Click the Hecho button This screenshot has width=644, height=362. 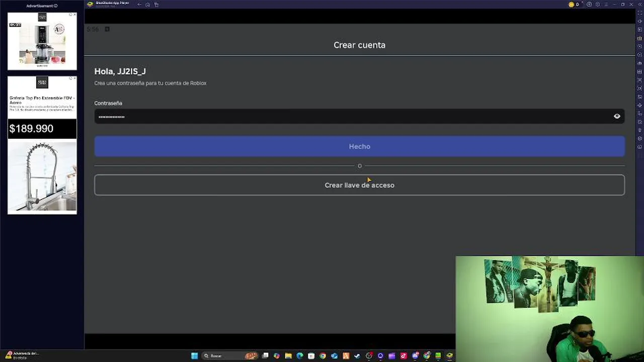359,146
